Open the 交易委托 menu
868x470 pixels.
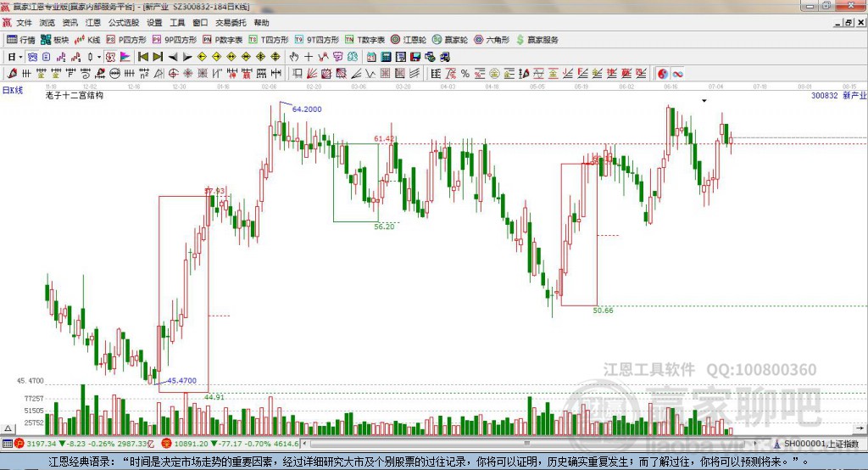(x=231, y=23)
